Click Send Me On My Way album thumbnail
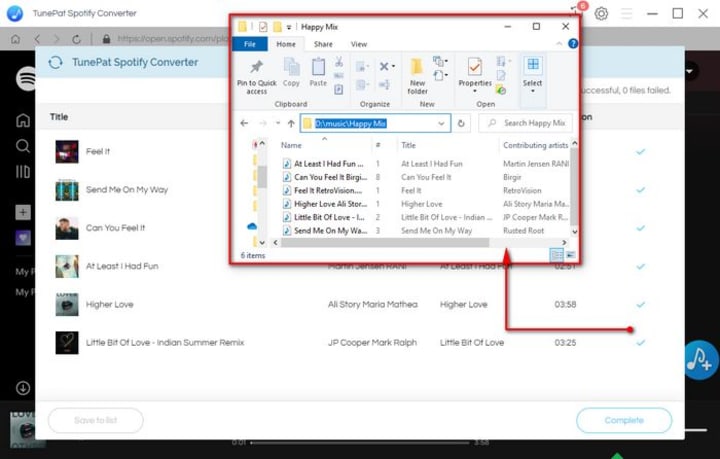 tap(67, 190)
